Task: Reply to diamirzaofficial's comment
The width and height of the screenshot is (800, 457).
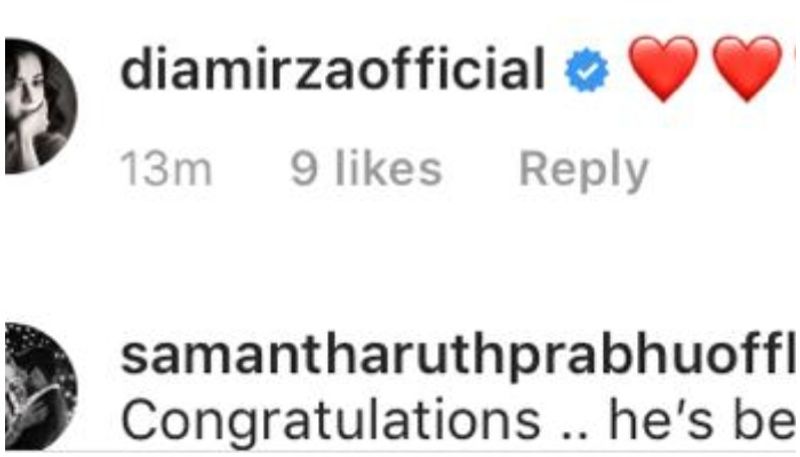Action: pos(584,171)
